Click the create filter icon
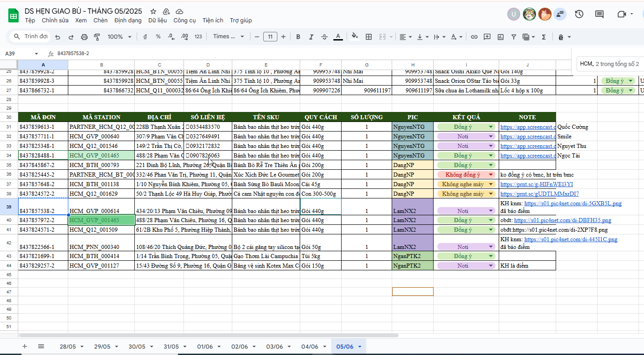This screenshot has width=644, height=355. click(x=514, y=36)
